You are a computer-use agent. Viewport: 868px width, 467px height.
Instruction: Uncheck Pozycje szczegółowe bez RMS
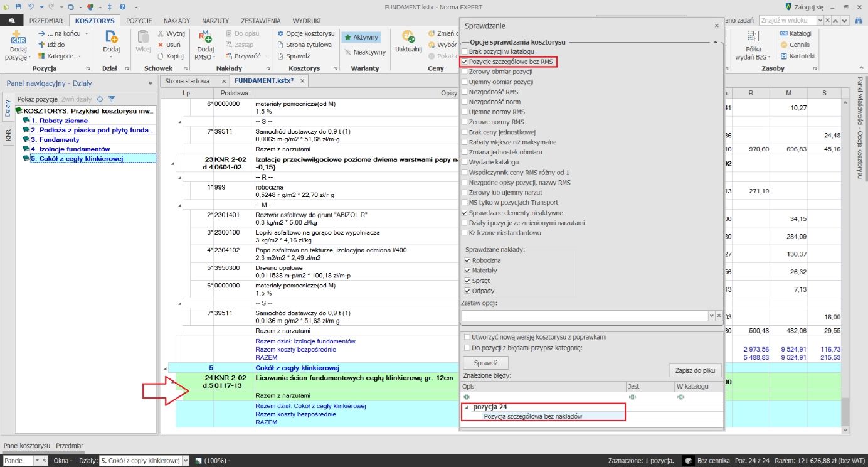(465, 62)
